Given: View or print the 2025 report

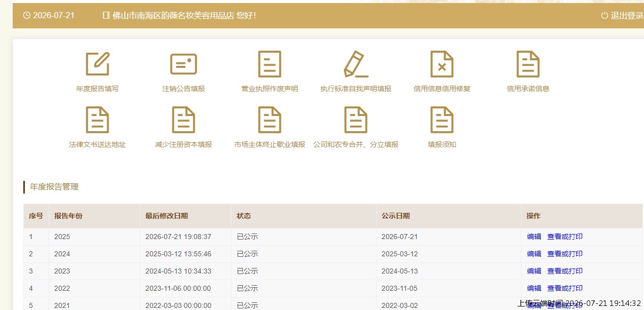Looking at the screenshot, I should (565, 237).
